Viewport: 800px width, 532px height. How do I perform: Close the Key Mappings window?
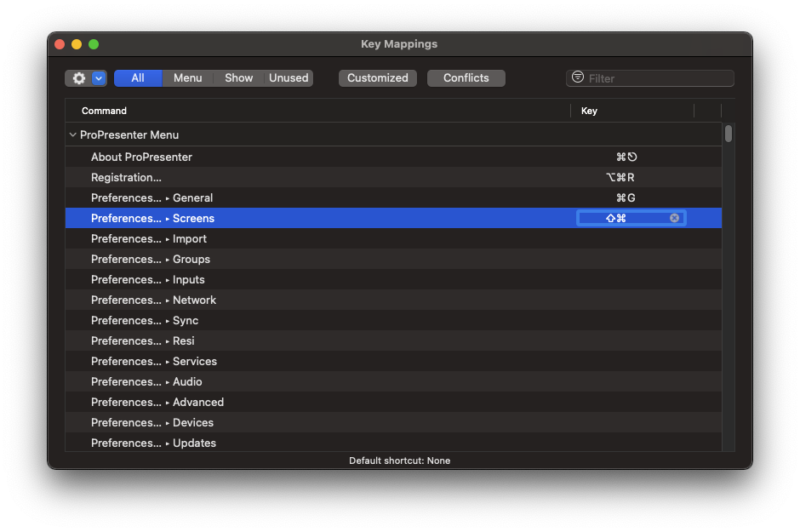60,44
